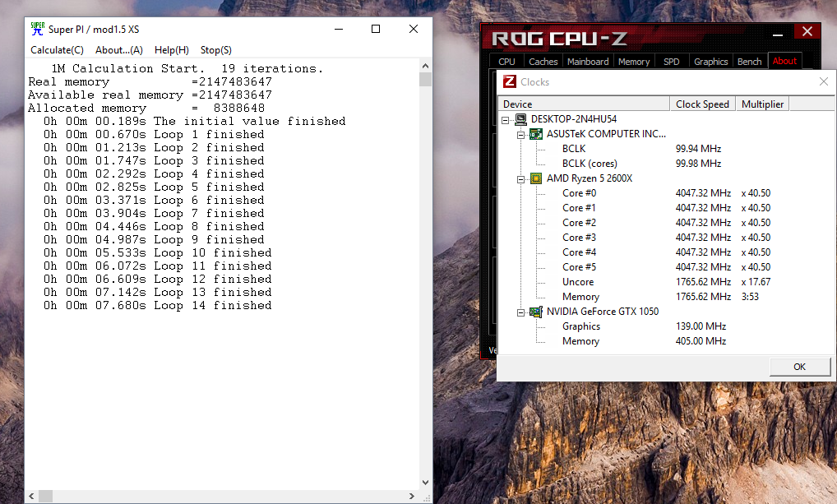Switch to the Caches tab in ROG CPU-Z
The image size is (837, 504).
click(543, 62)
